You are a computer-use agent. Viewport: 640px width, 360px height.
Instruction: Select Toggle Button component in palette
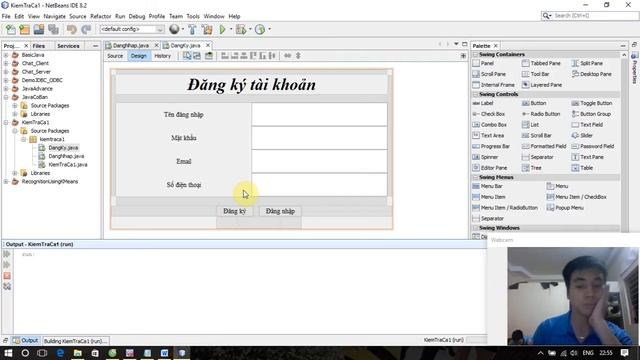pyautogui.click(x=592, y=103)
